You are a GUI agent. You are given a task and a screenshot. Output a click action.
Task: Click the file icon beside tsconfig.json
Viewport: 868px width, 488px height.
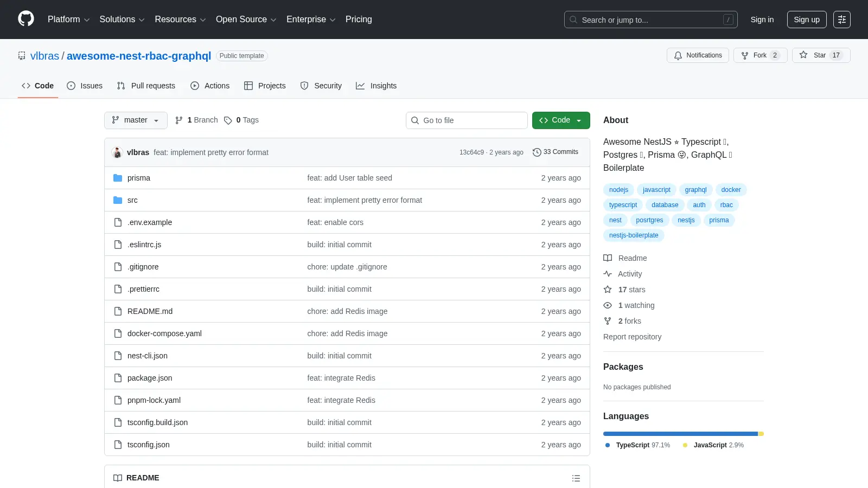(118, 445)
